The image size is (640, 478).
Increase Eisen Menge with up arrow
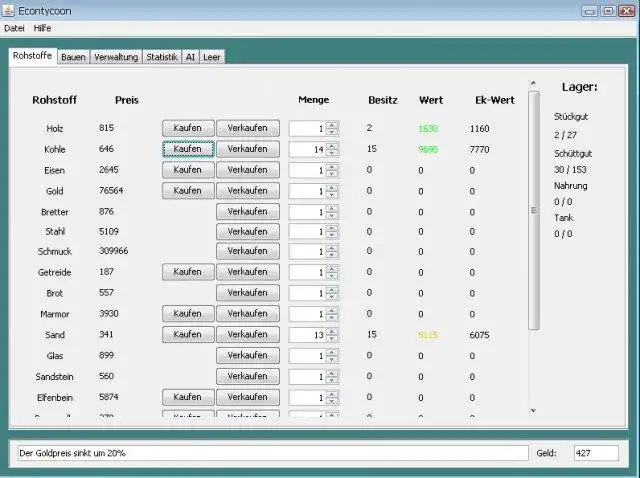(x=332, y=167)
